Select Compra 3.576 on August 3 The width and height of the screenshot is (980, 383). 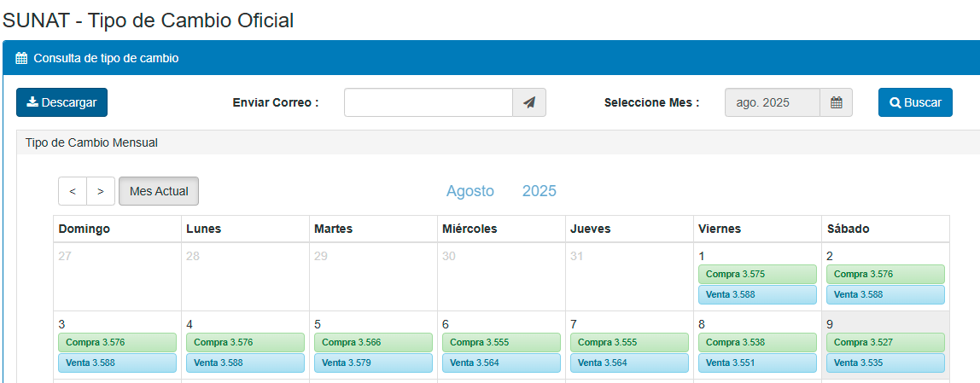tap(118, 342)
